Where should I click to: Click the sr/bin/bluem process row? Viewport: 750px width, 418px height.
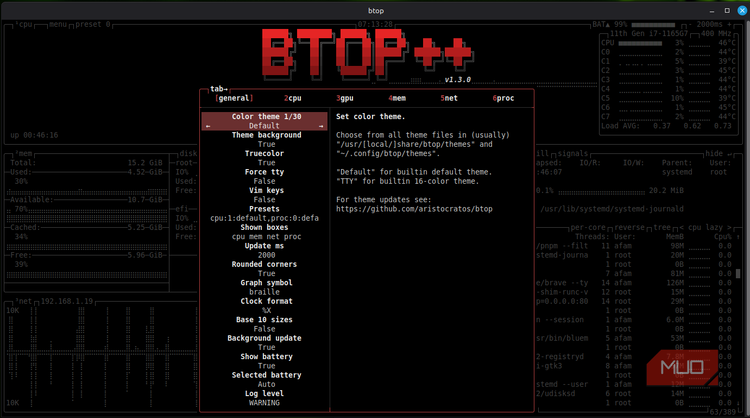[x=634, y=338]
